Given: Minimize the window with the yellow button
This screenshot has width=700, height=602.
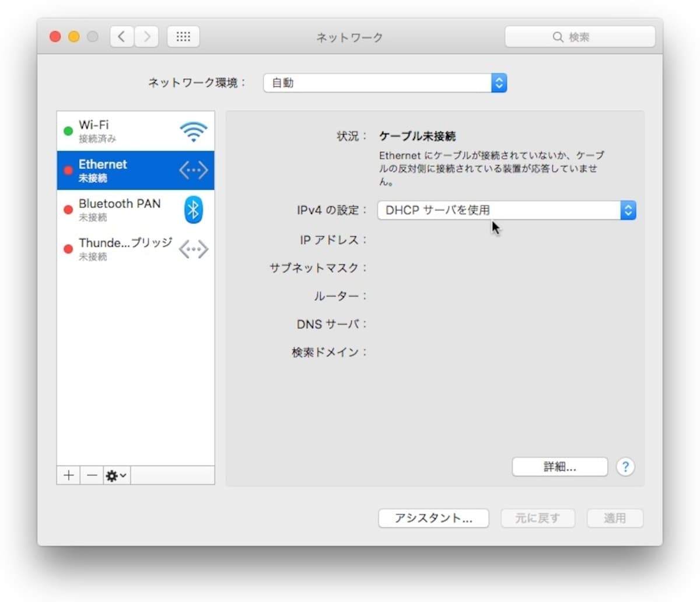Looking at the screenshot, I should [74, 37].
